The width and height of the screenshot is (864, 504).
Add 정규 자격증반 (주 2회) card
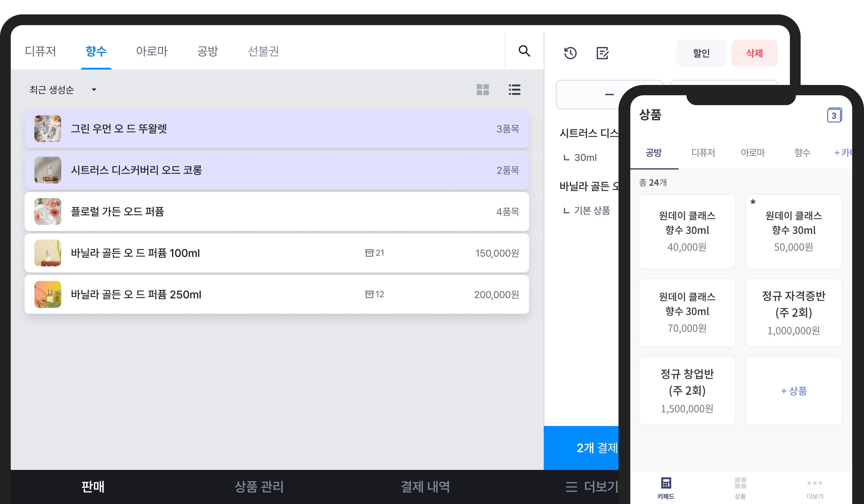pyautogui.click(x=793, y=312)
